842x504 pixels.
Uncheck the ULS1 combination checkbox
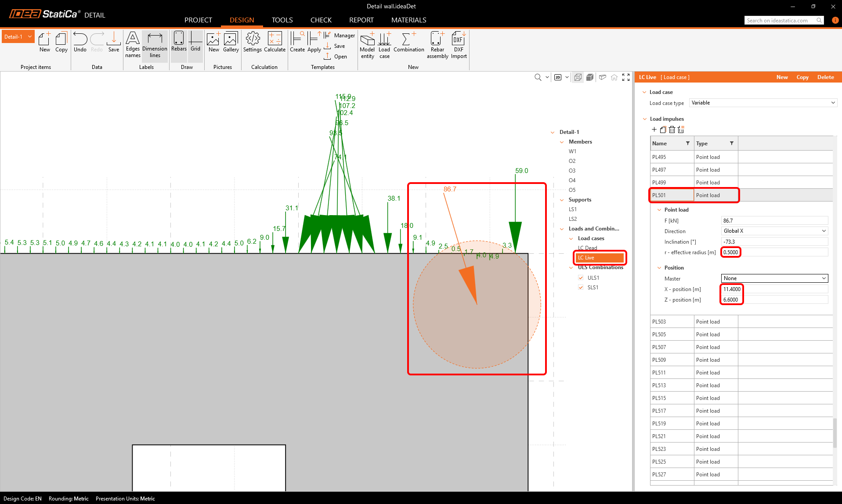(581, 277)
